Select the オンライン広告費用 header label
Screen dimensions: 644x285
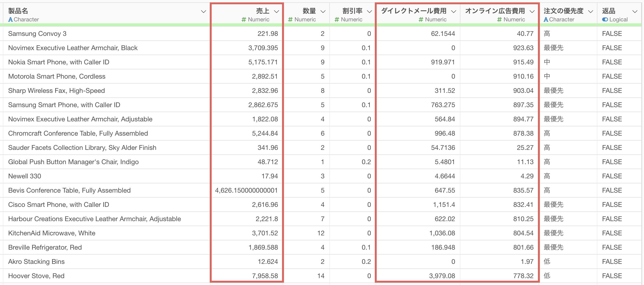(x=495, y=11)
